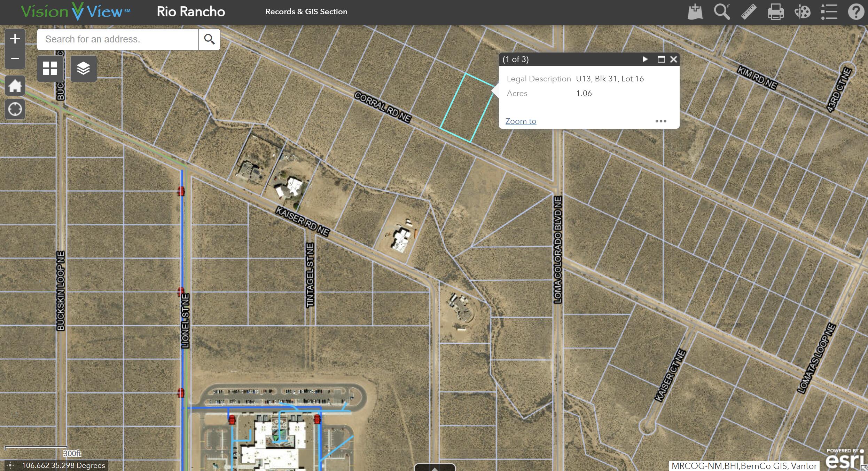
Task: Click the '-106.662 35.298 Degrees' coordinate readout
Action: 62,465
